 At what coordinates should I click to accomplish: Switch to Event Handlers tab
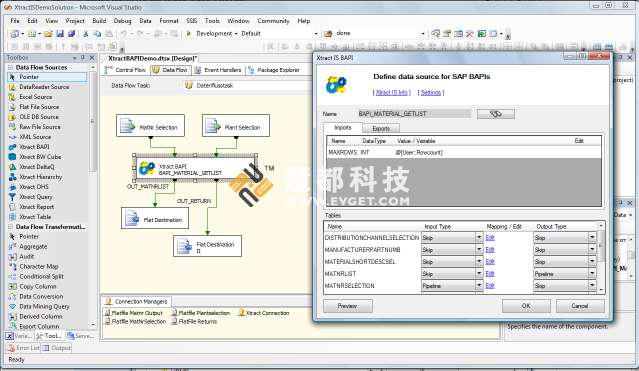[x=218, y=70]
